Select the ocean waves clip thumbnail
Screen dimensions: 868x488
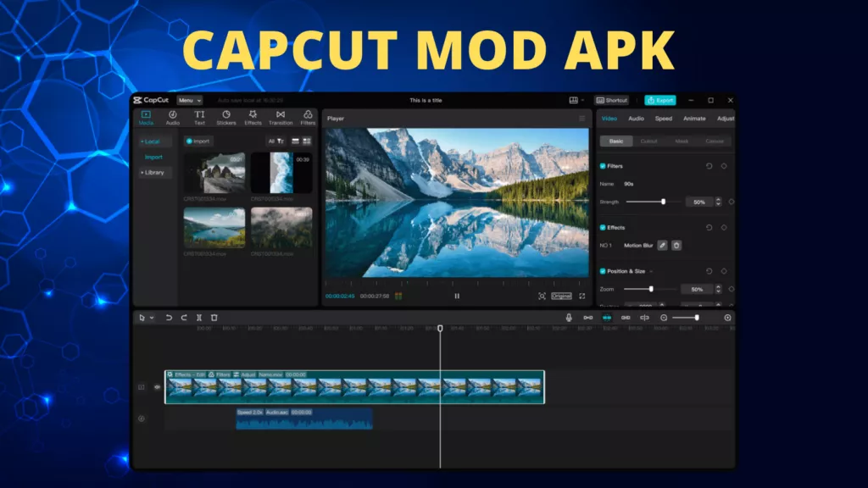(281, 173)
